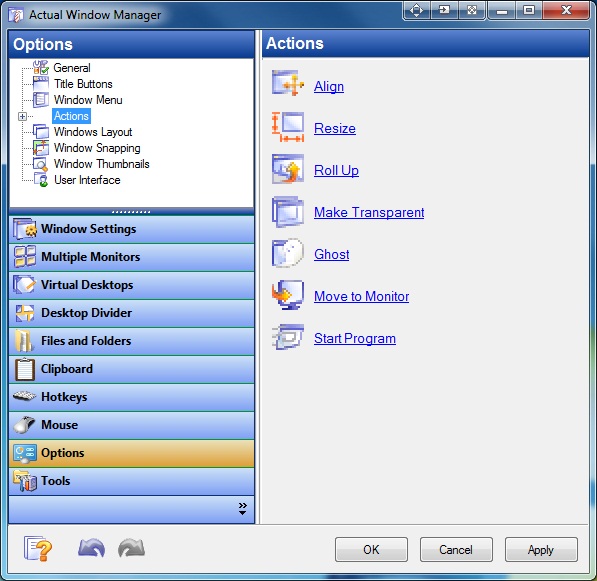
Task: Select General in the options tree
Action: (x=72, y=68)
